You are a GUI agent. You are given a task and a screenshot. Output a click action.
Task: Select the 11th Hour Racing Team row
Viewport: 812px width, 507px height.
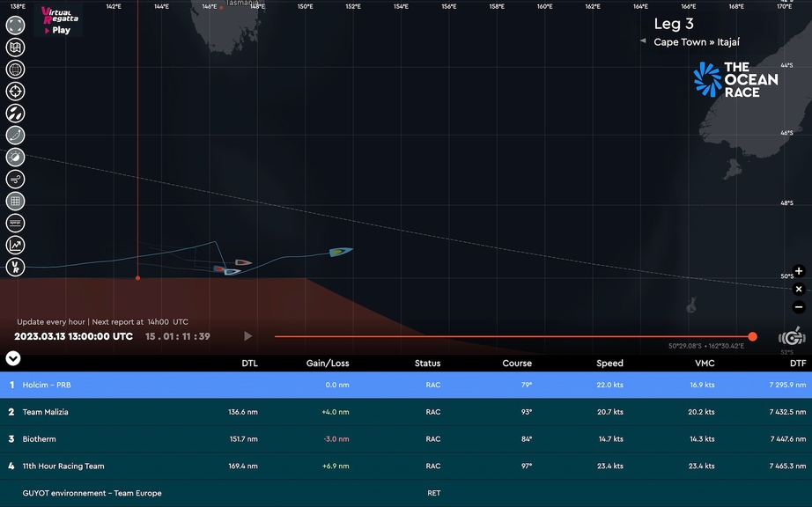(x=406, y=467)
